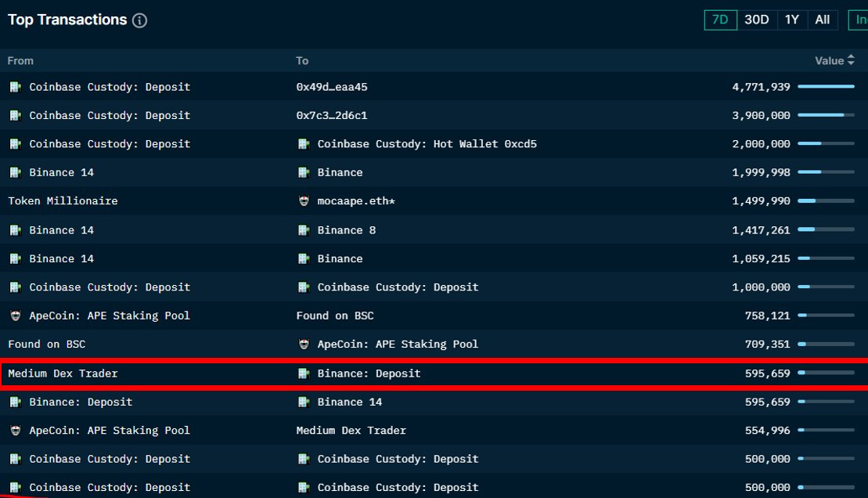Click the From column header
Screen dimensions: 868x498
[x=20, y=61]
